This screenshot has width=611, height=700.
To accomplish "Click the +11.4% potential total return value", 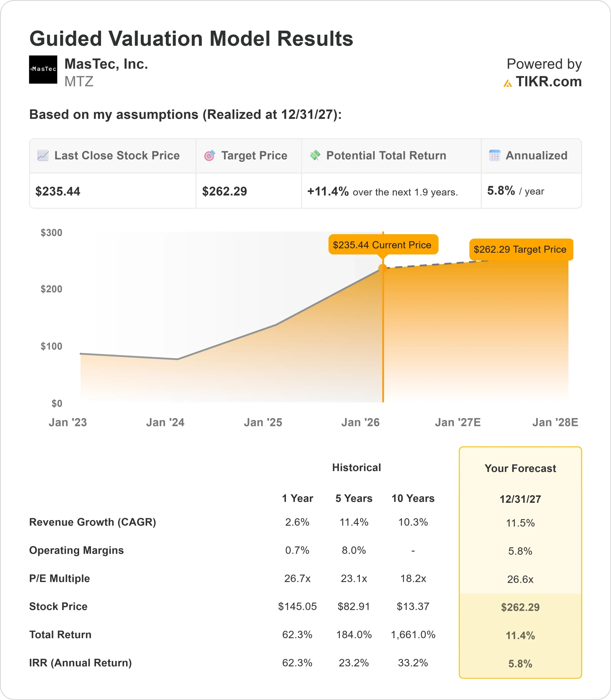I will coord(328,191).
